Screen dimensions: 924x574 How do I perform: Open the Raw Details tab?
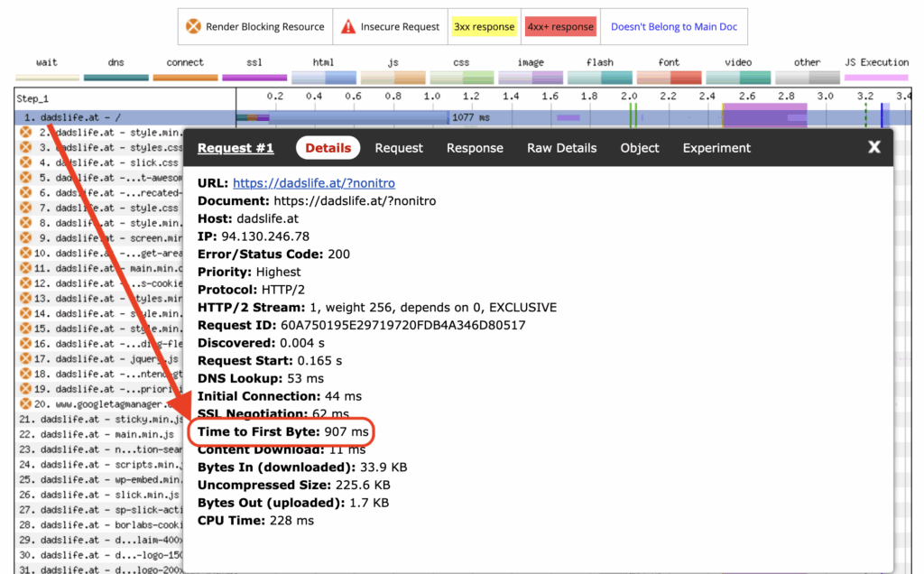click(561, 148)
